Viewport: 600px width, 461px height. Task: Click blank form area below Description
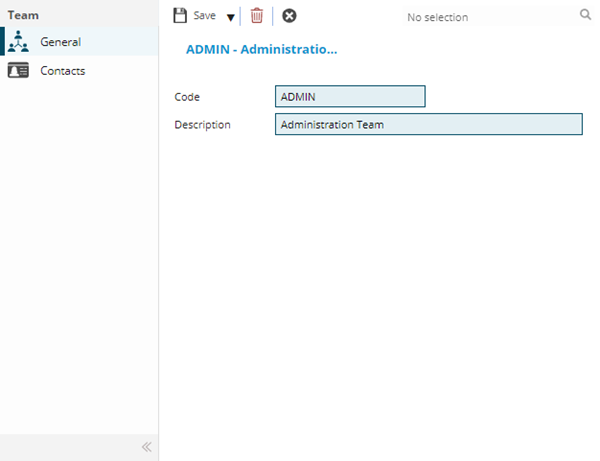click(380, 280)
